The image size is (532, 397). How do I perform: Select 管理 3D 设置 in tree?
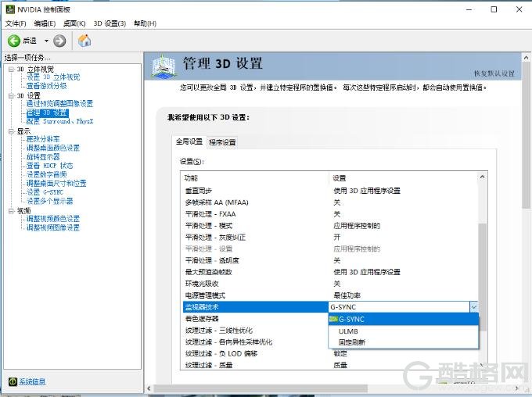(48, 113)
